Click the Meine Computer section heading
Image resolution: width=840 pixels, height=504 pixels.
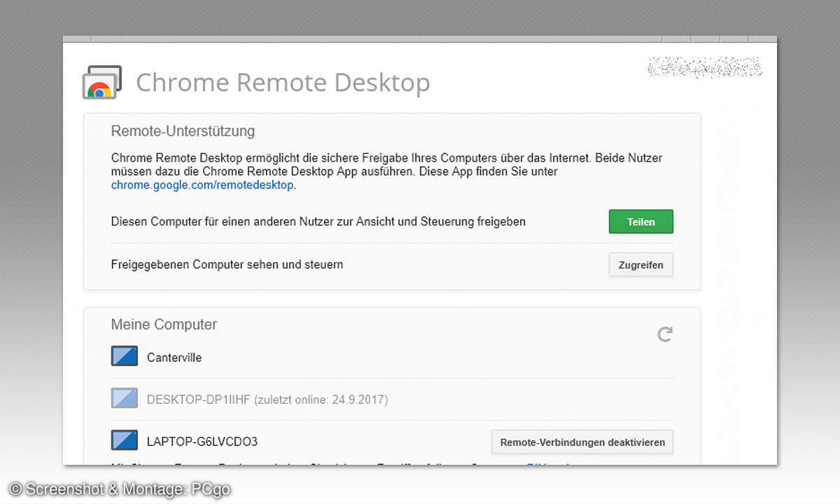(164, 324)
